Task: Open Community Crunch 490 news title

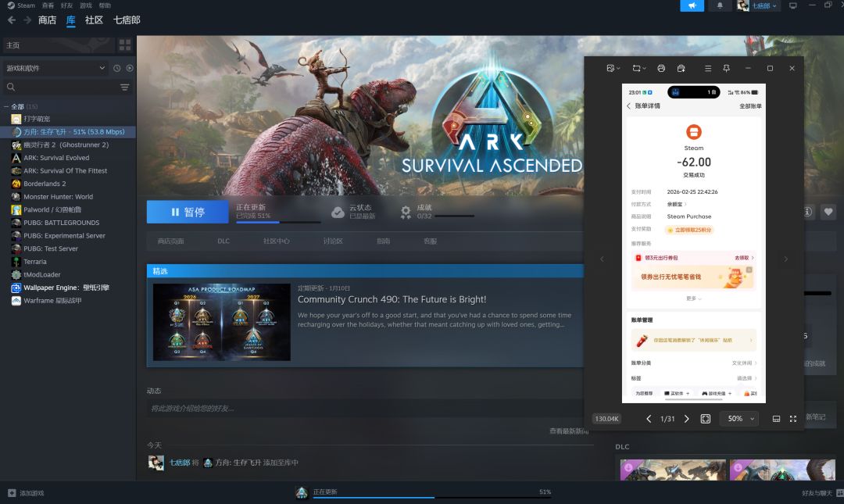Action: [x=392, y=299]
